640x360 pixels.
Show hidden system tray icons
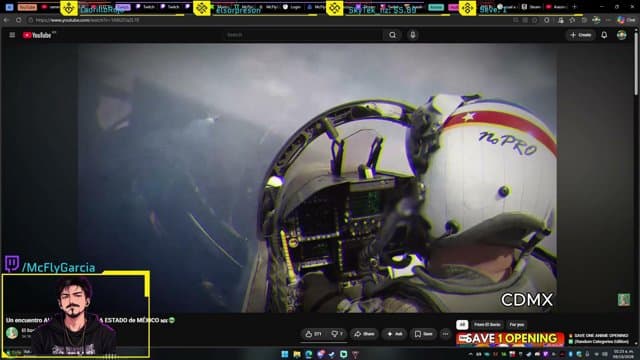click(x=470, y=354)
